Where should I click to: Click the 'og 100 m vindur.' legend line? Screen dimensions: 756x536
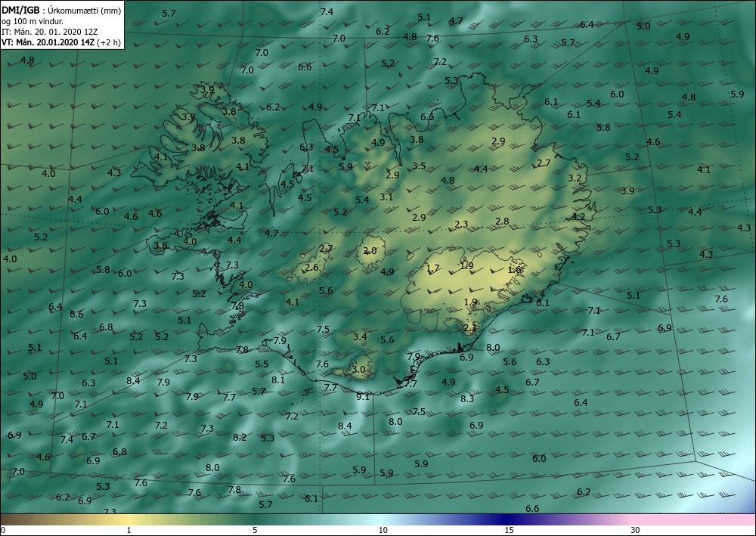point(33,21)
